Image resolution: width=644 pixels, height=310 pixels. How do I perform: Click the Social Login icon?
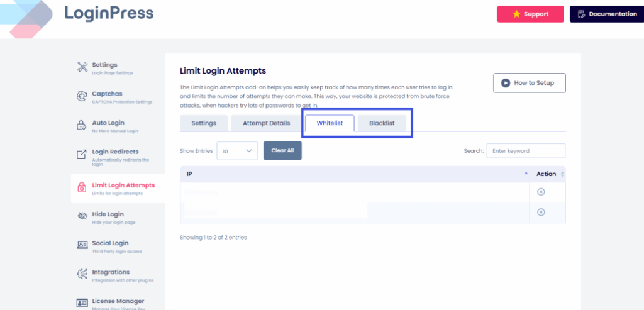coord(82,245)
